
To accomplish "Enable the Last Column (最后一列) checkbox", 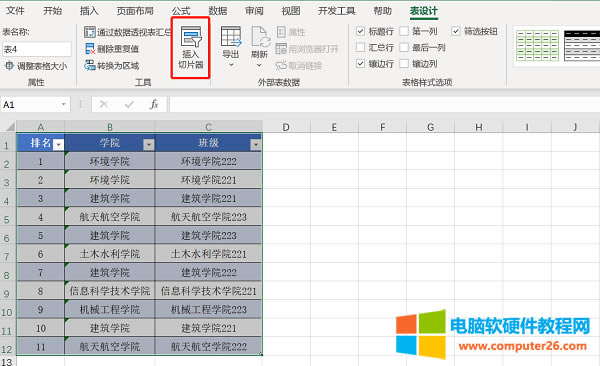I will pyautogui.click(x=404, y=47).
